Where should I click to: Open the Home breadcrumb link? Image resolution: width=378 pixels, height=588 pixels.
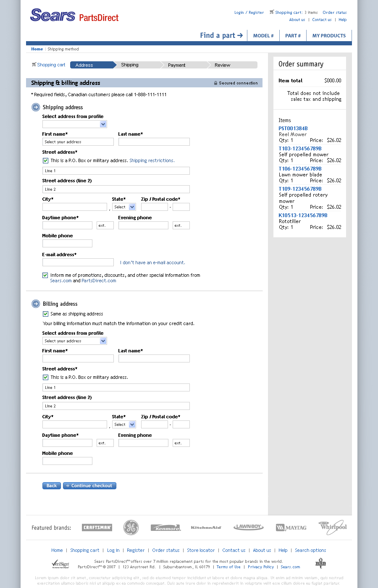(x=37, y=49)
